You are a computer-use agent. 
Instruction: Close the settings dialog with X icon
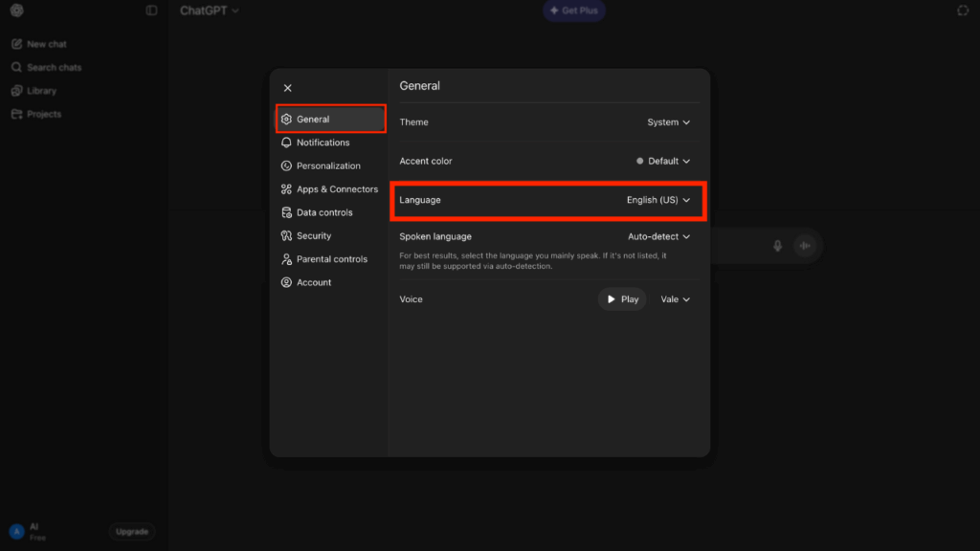coord(288,88)
